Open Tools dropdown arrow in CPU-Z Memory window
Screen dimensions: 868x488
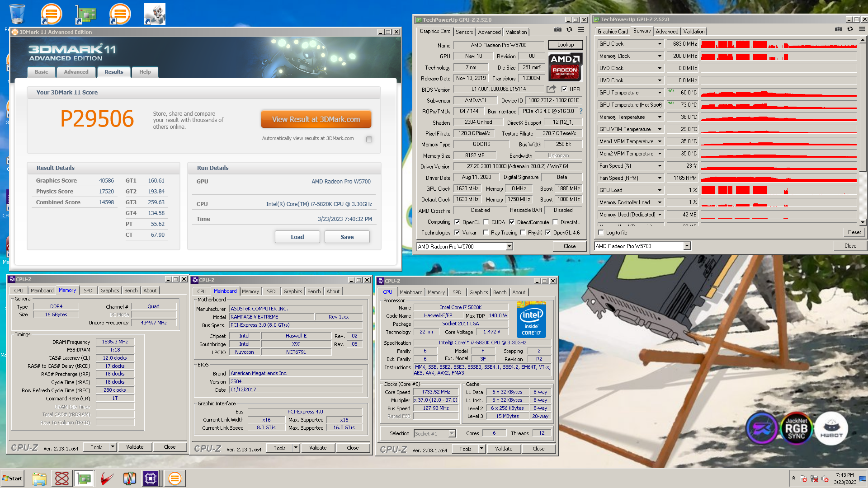(x=113, y=447)
